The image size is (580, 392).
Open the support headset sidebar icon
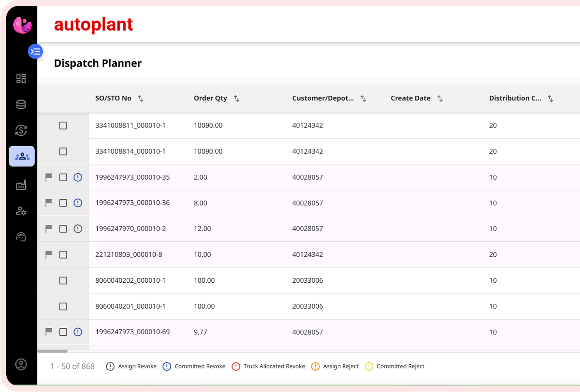pos(21,237)
